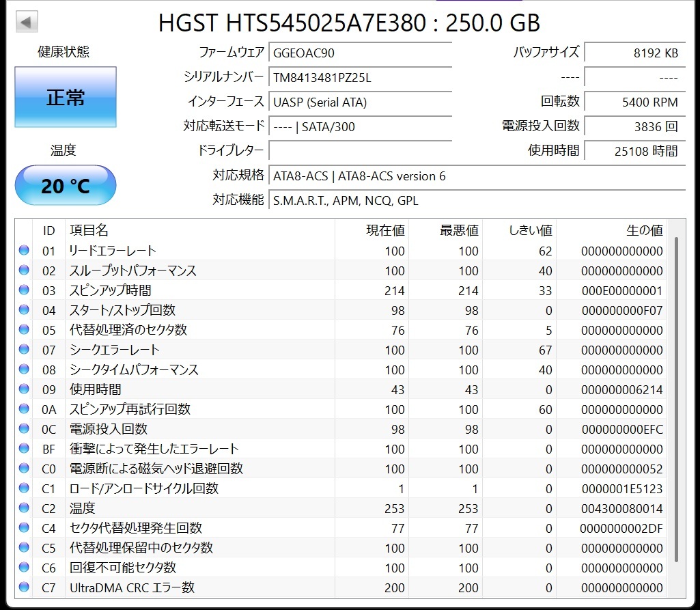Screen dimensions: 700x610
Task: Click the status dot for 回復不可能セクタ数
Action: pos(24,567)
